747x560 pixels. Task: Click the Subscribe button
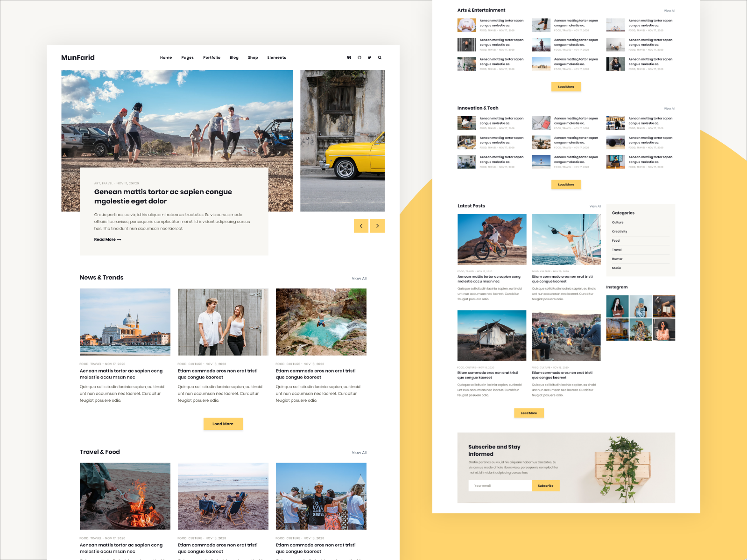pos(546,486)
